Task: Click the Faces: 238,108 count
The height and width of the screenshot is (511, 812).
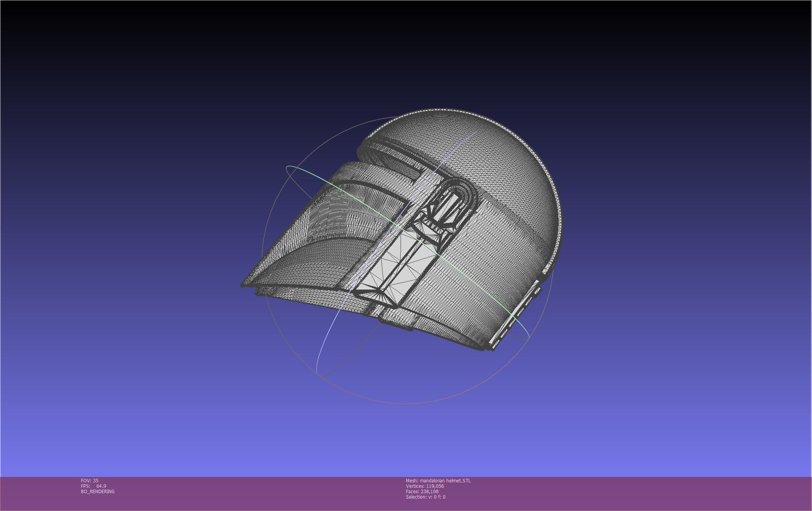Action: tap(422, 491)
